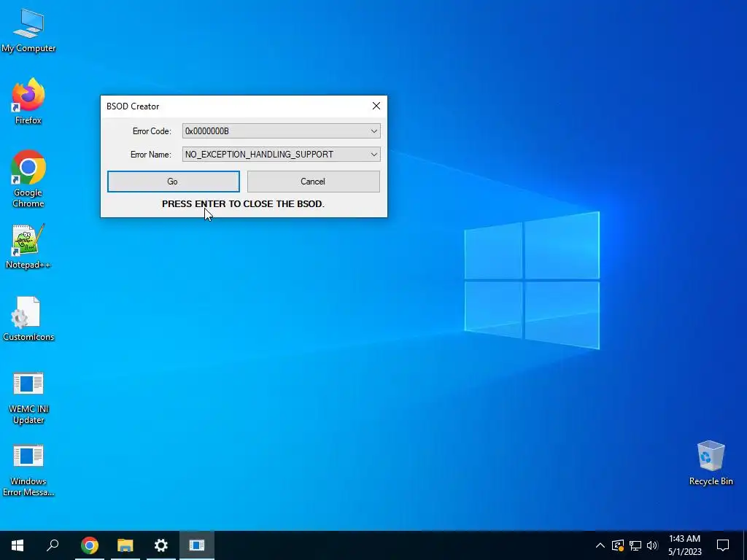This screenshot has width=747, height=560.
Task: Switch to Chrome in the taskbar
Action: [x=90, y=545]
